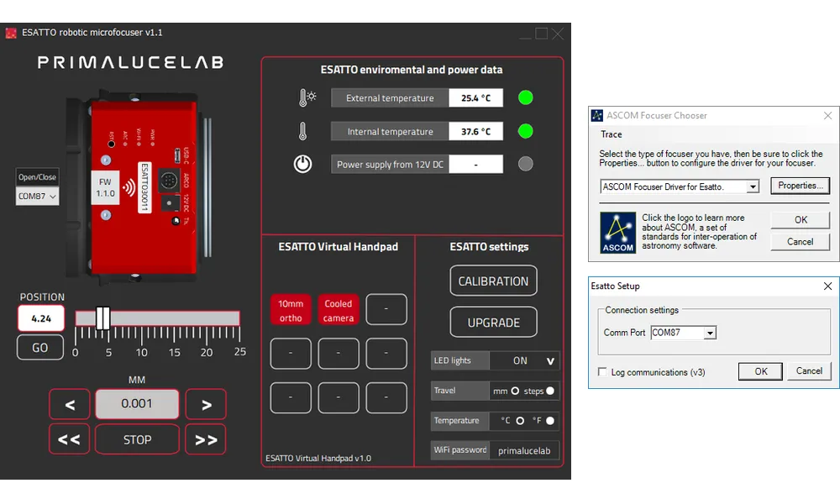Move focuser outward with single right arrow
The height and width of the screenshot is (504, 840).
coord(206,404)
